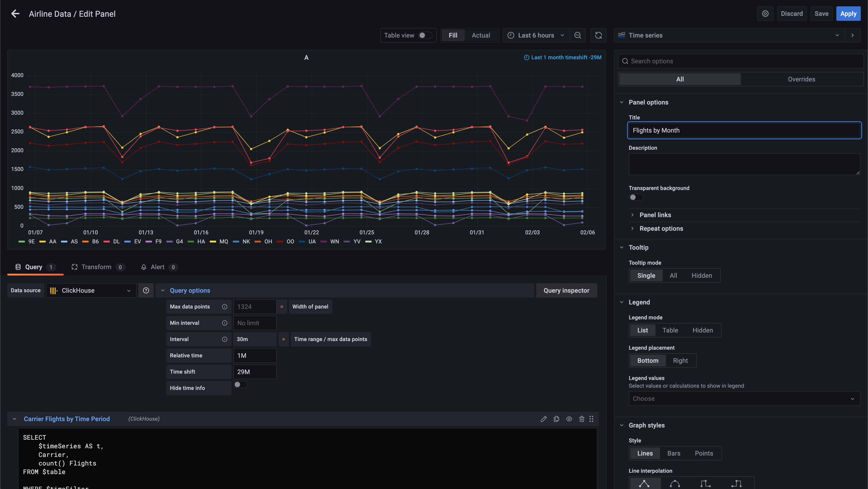Image resolution: width=868 pixels, height=489 pixels.
Task: Open the Last 6 hours time range dropdown
Action: [x=535, y=36]
